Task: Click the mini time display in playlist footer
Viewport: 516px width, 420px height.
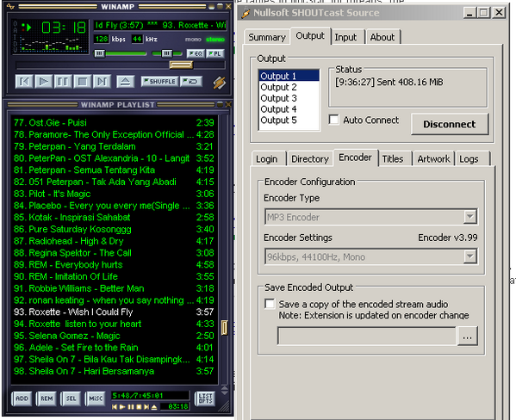Action: click(174, 406)
